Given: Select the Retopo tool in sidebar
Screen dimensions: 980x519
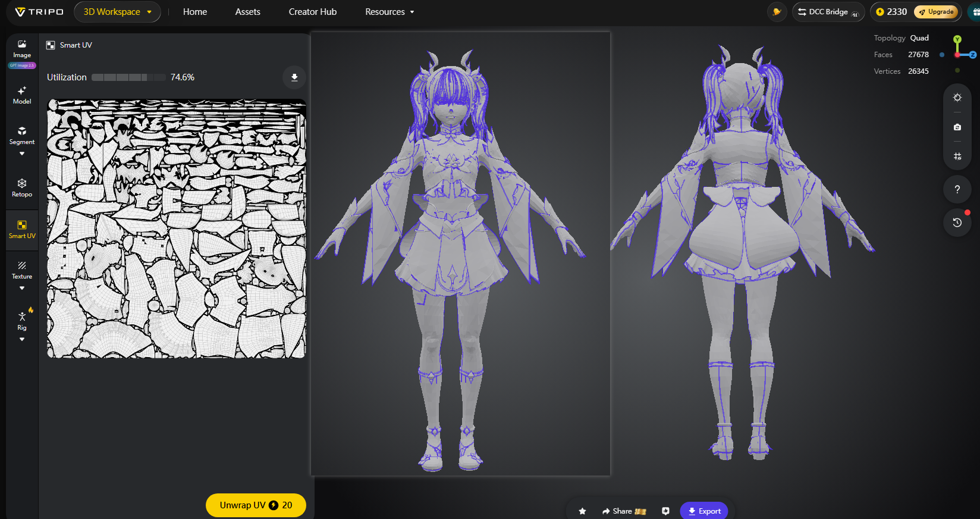Looking at the screenshot, I should click(x=22, y=187).
